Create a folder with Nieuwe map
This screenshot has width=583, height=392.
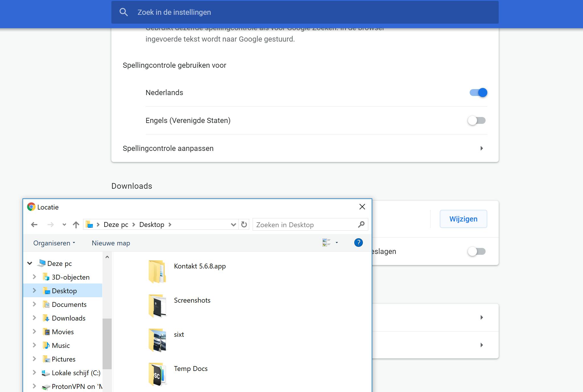point(111,243)
